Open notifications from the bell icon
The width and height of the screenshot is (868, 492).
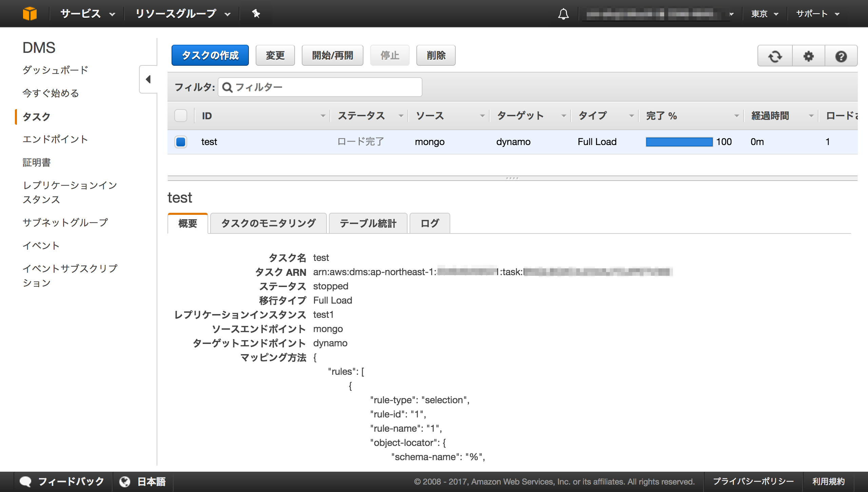[x=563, y=14]
